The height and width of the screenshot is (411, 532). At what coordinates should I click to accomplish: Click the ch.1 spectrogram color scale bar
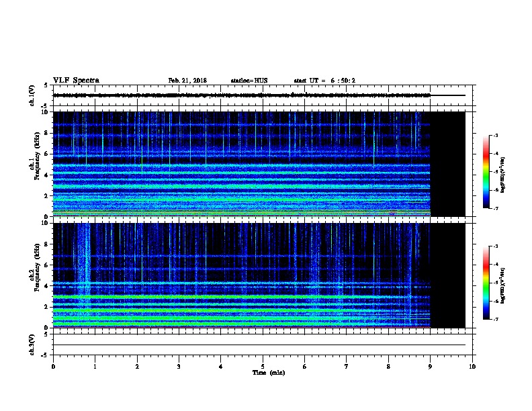pos(486,172)
